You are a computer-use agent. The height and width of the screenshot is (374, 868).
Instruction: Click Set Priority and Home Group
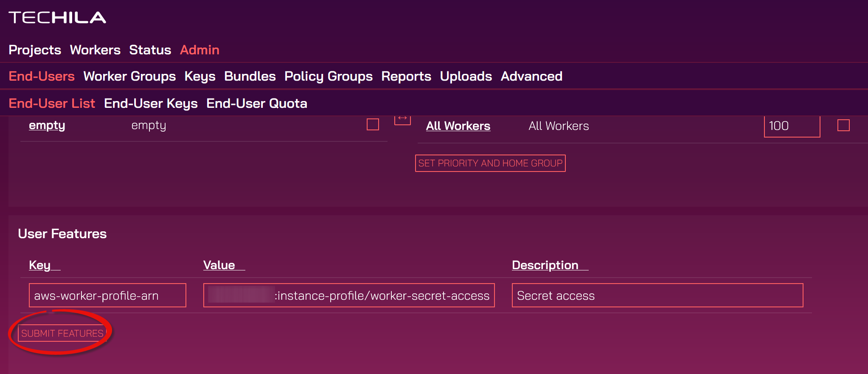[x=490, y=163]
